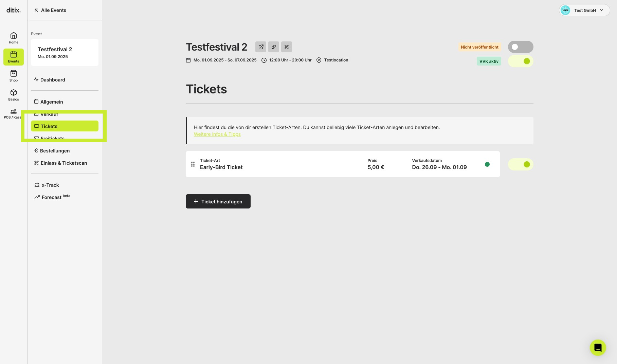Click the Ticket hinzufügen button

tap(218, 201)
